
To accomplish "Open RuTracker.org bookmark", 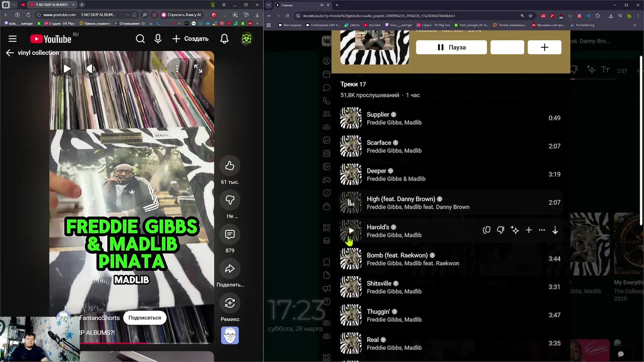I will click(582, 25).
